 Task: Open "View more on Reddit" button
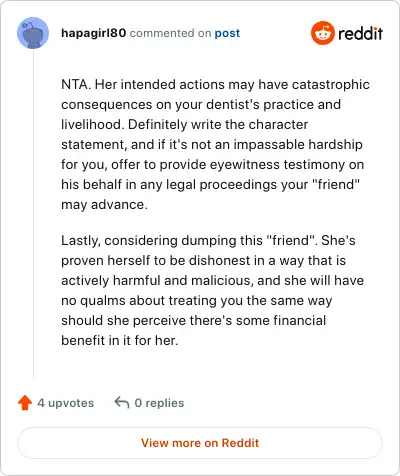coord(200,443)
